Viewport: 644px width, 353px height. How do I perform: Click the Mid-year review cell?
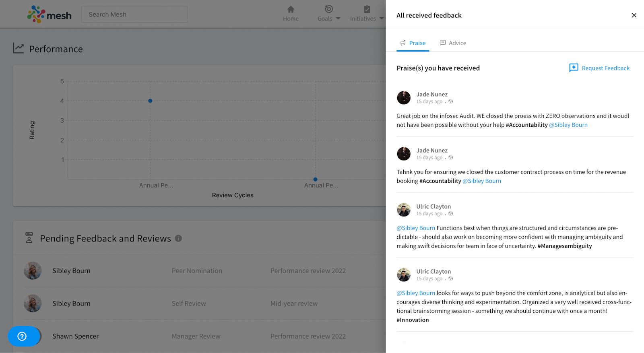(294, 303)
